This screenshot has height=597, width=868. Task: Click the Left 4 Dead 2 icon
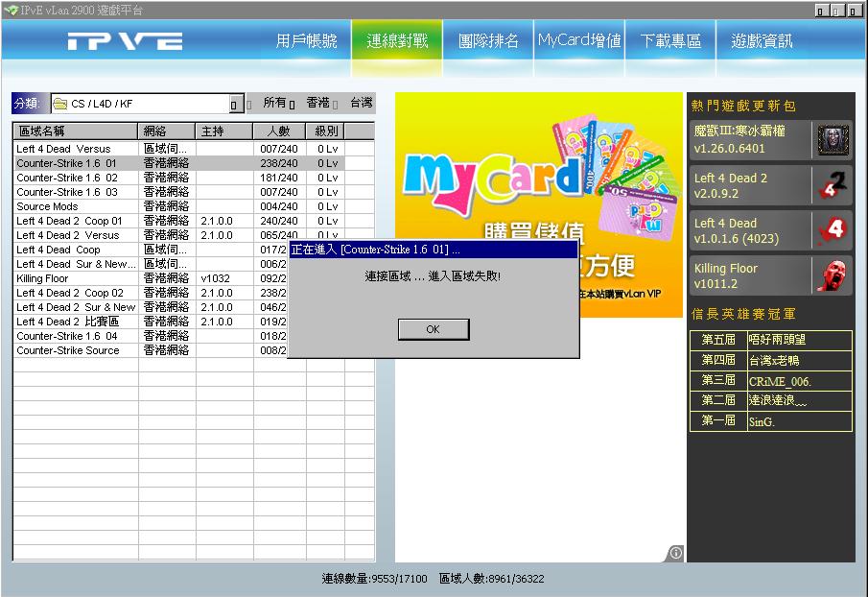coord(833,185)
